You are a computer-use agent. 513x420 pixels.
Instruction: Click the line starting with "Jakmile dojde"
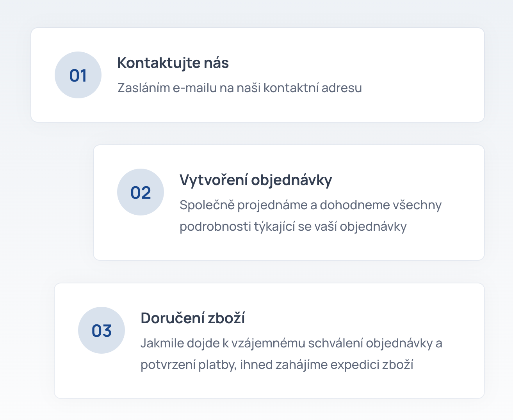pyautogui.click(x=291, y=343)
